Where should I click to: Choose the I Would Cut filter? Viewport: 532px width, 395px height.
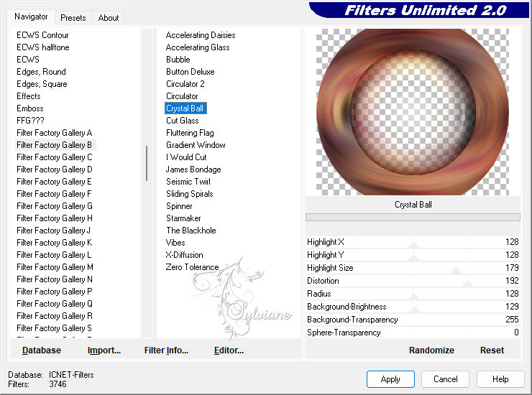point(186,157)
